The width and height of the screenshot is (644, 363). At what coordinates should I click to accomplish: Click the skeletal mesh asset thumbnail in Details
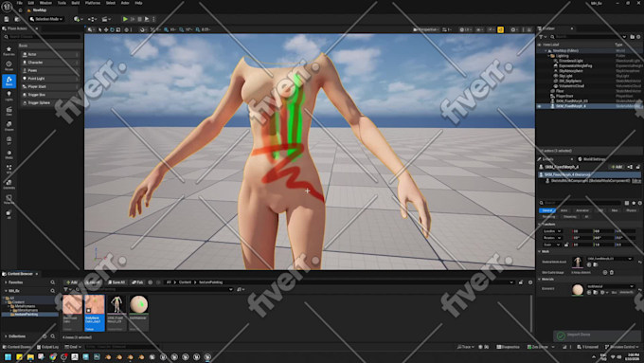click(x=578, y=262)
